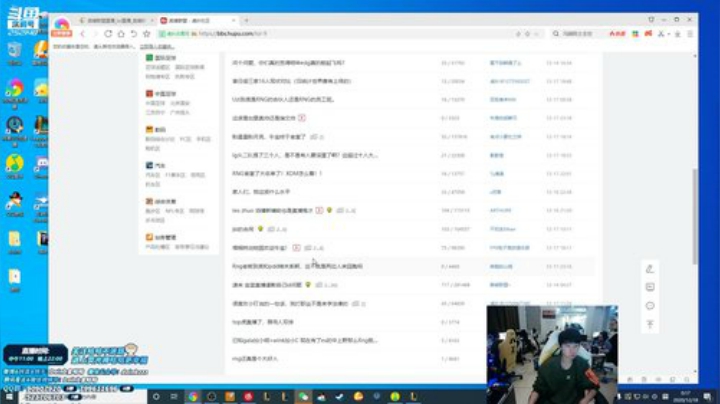Restore closed tab with the undo arrow icon
This screenshot has height=404, width=720.
coord(134,34)
